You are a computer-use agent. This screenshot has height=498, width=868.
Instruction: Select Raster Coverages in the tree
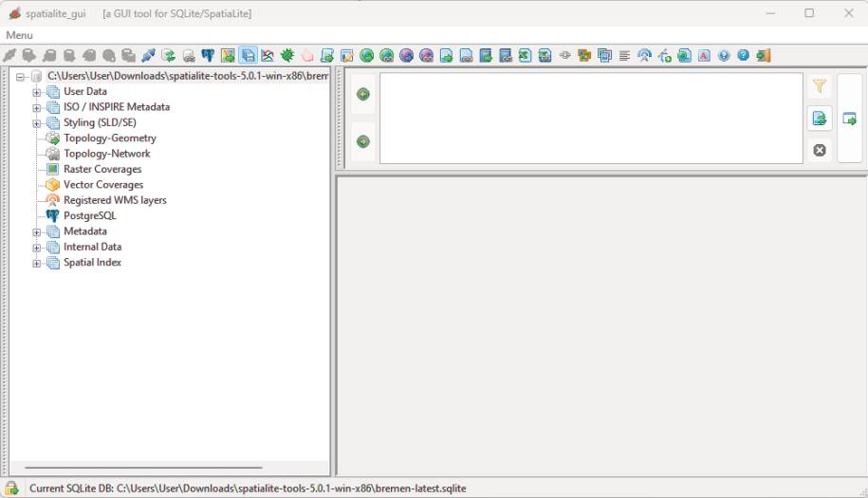[x=102, y=169]
